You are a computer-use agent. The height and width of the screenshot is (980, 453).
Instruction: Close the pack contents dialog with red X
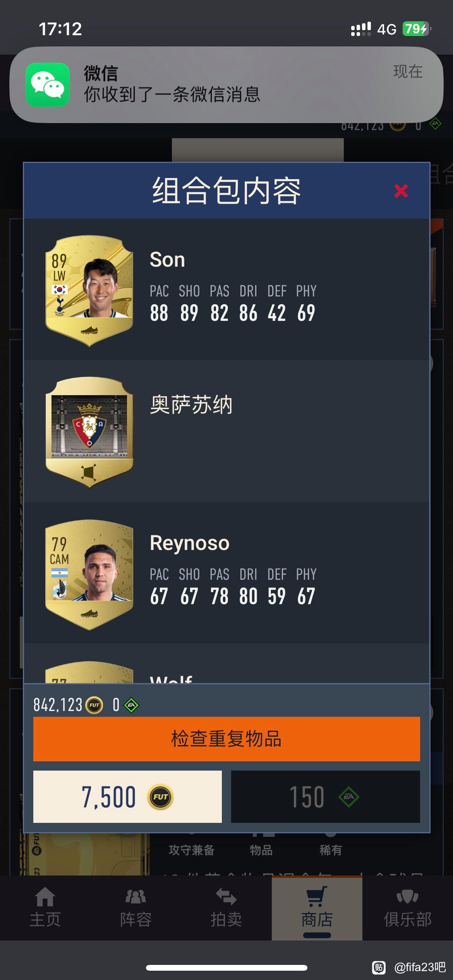point(401,191)
